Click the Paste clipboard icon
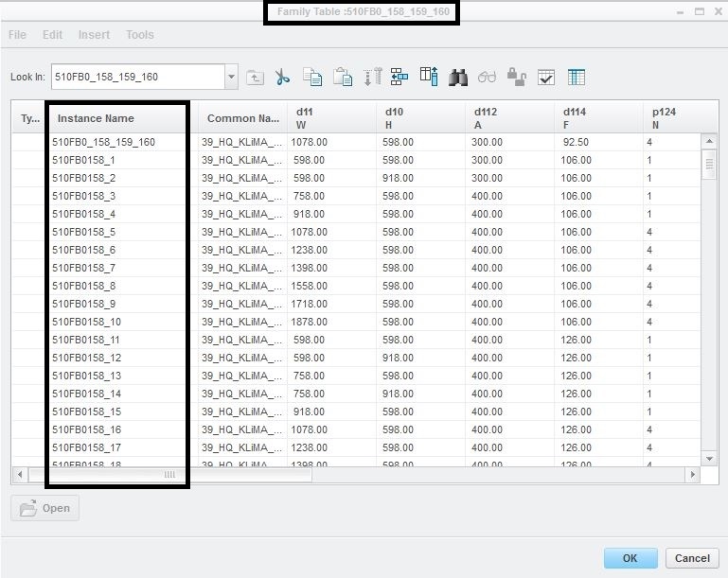The width and height of the screenshot is (728, 578). click(x=343, y=77)
